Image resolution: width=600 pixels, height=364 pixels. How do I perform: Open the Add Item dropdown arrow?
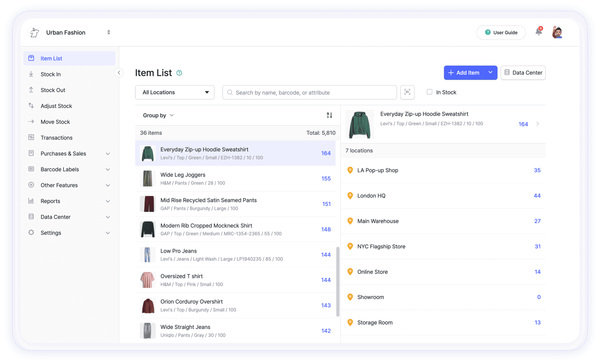coord(490,72)
